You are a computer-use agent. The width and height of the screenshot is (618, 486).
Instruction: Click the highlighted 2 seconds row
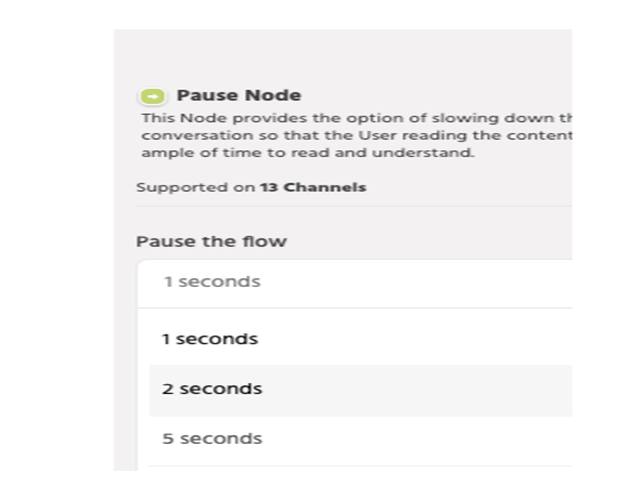(x=360, y=389)
